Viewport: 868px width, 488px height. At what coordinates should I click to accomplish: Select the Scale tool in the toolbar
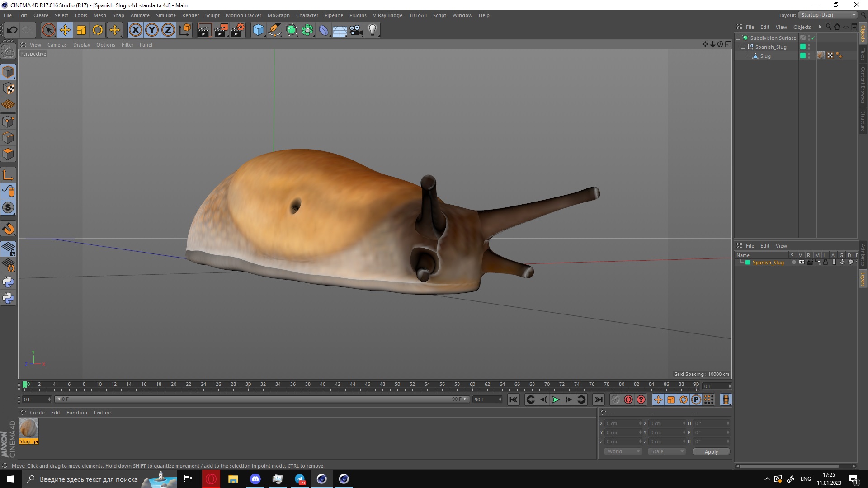[81, 30]
